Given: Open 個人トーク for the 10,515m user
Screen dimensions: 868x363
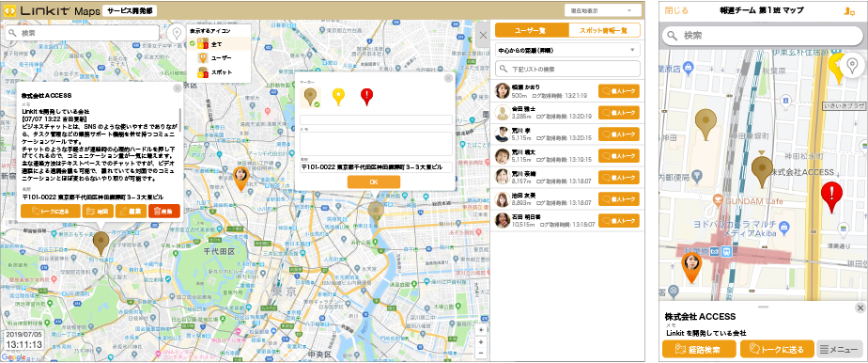Looking at the screenshot, I should [x=619, y=221].
